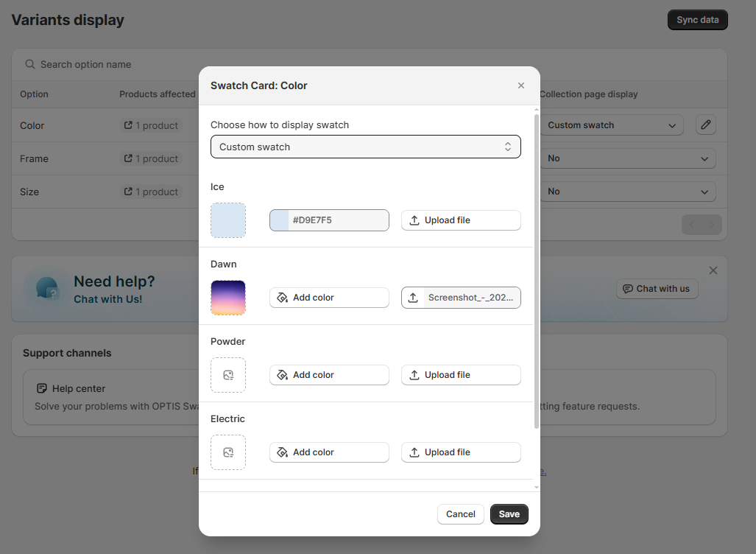Open the swatch display type dropdown
756x554 pixels.
pos(365,147)
